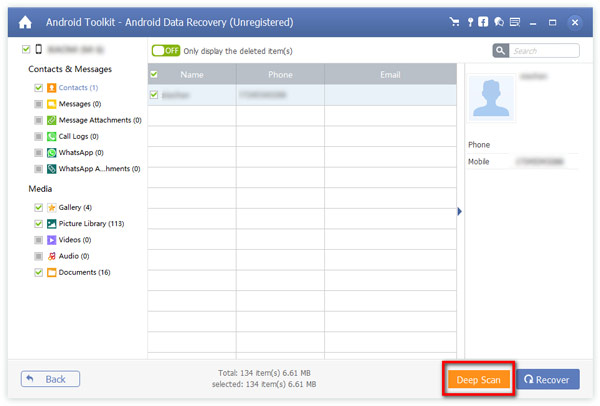Check the Messages checkbox
The width and height of the screenshot is (600, 406).
[39, 104]
